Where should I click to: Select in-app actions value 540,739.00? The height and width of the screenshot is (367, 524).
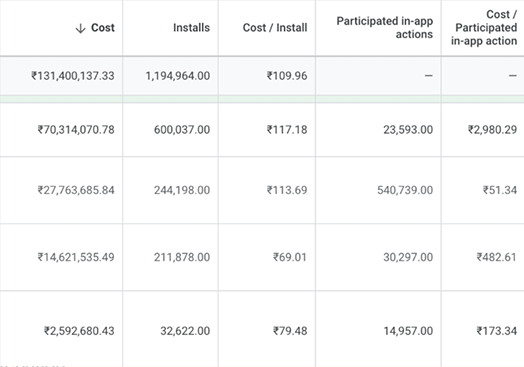(405, 190)
